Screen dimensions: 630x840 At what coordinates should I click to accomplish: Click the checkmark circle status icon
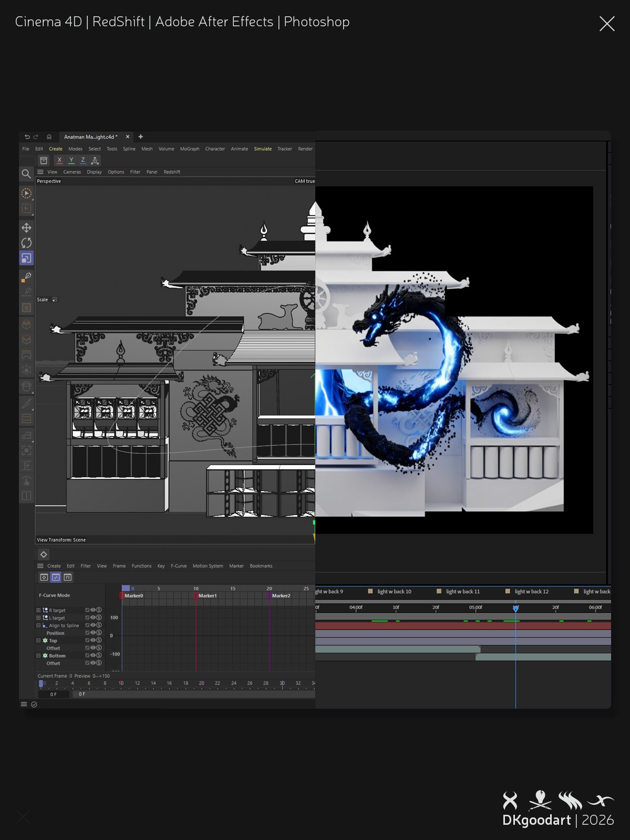34,704
